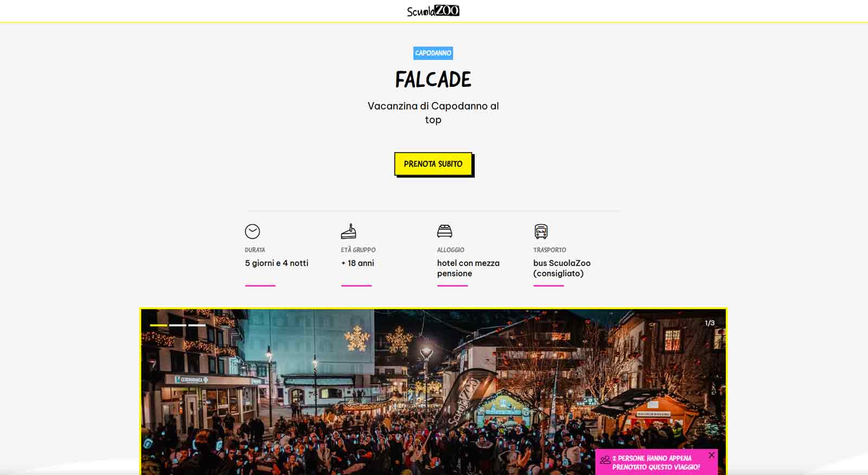Click the clock icon above Durata
The width and height of the screenshot is (868, 475).
pyautogui.click(x=252, y=231)
